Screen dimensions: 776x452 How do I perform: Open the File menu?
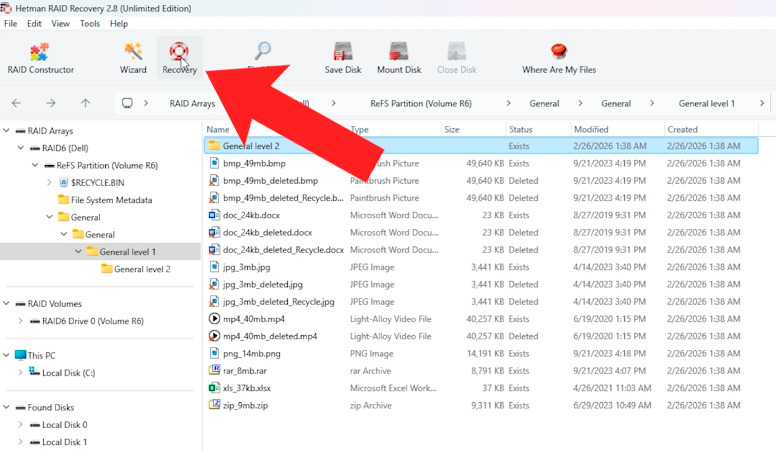[10, 23]
